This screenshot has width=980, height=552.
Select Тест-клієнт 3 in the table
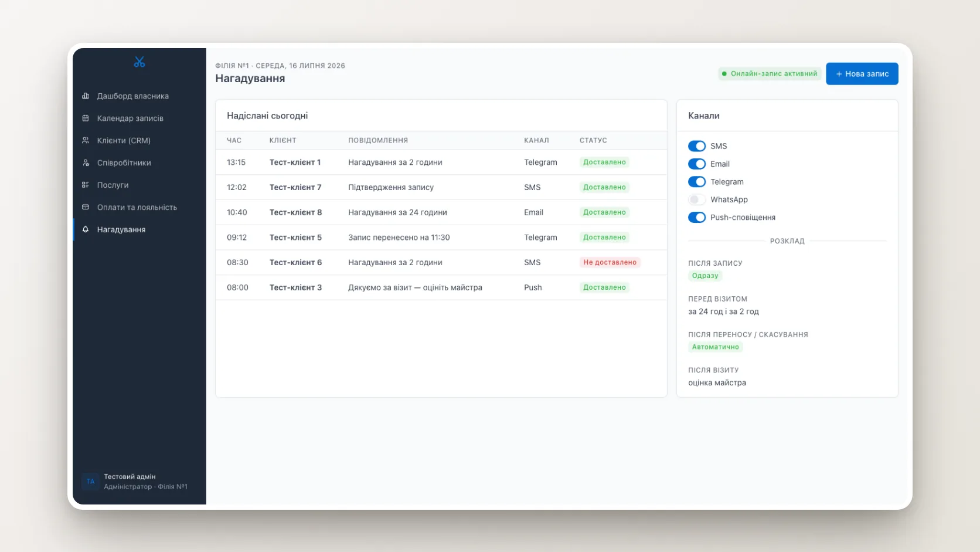[295, 287]
